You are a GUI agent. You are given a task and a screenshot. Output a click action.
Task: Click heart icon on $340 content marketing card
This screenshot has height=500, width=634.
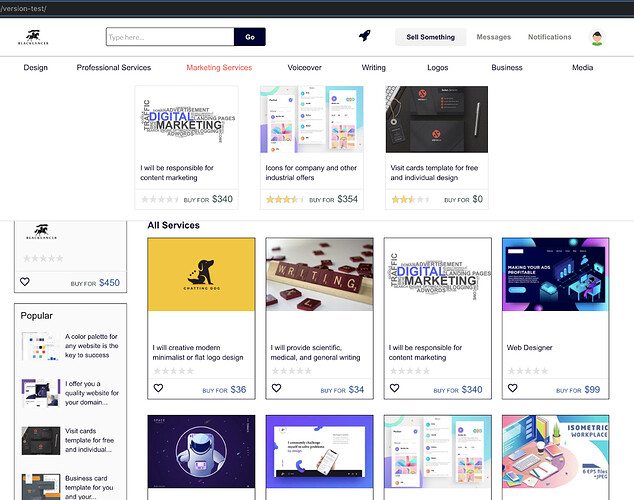394,388
